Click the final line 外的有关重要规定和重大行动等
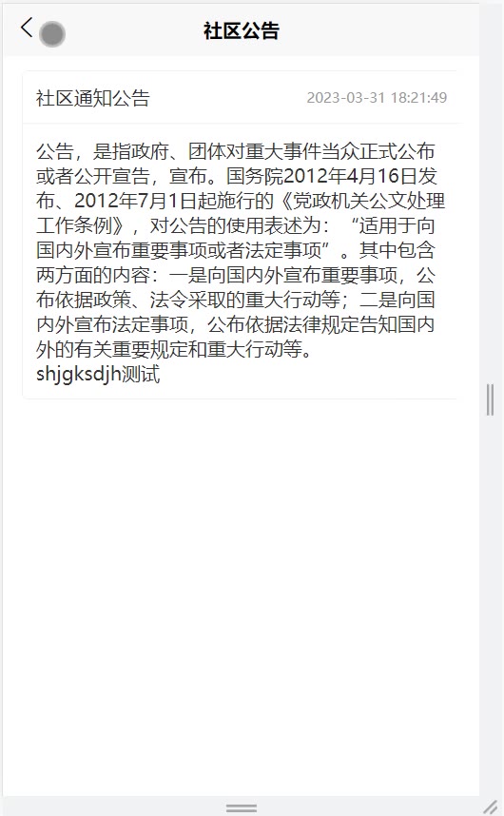Image resolution: width=504 pixels, height=816 pixels. point(174,349)
